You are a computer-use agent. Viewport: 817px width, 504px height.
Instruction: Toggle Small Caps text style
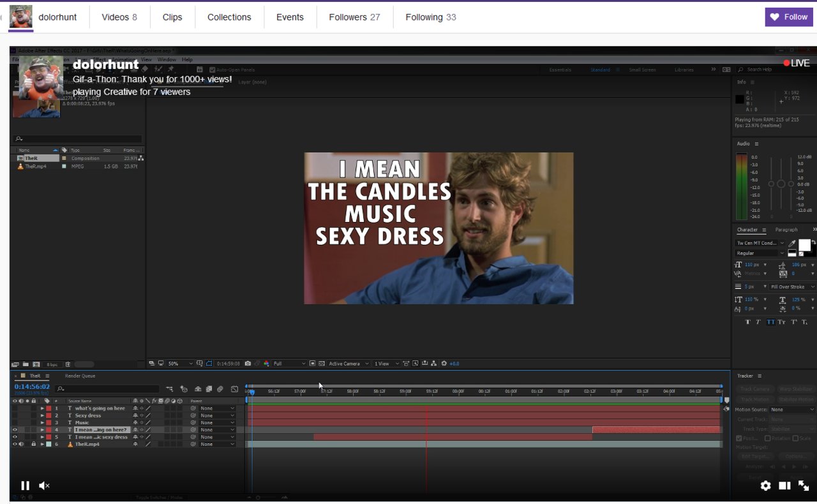782,322
